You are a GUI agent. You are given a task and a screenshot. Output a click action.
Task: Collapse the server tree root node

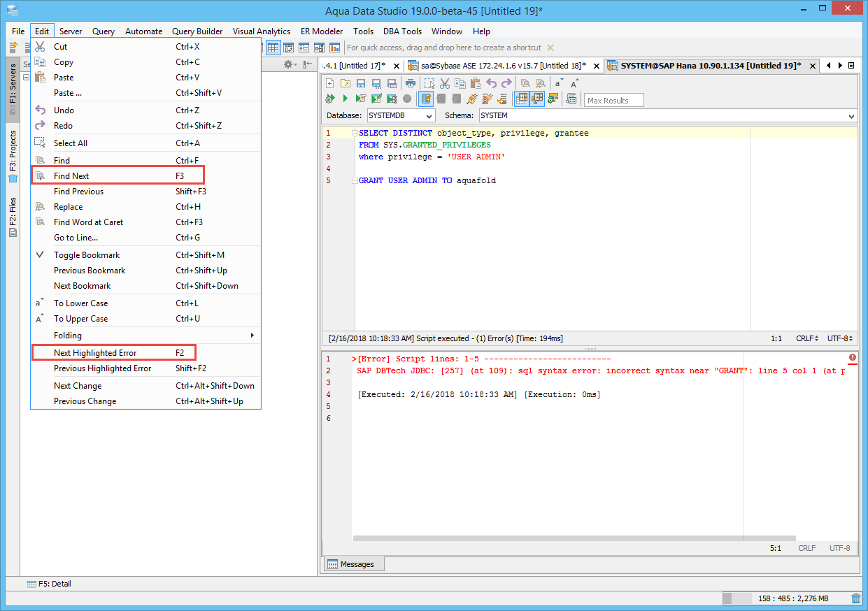coord(26,77)
